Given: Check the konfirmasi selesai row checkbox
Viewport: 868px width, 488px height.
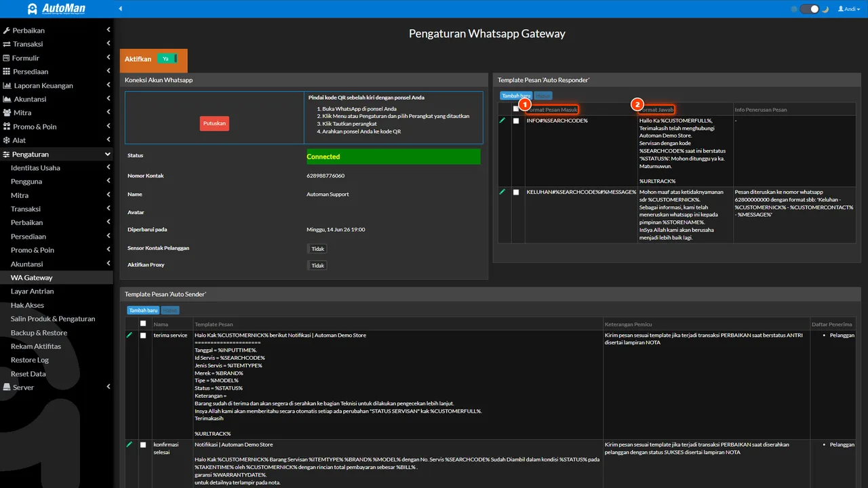Looking at the screenshot, I should pyautogui.click(x=143, y=445).
